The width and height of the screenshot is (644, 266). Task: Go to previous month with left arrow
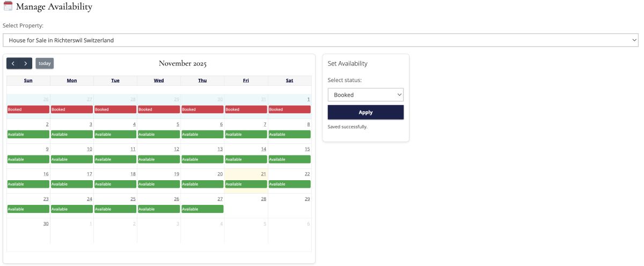tap(13, 63)
